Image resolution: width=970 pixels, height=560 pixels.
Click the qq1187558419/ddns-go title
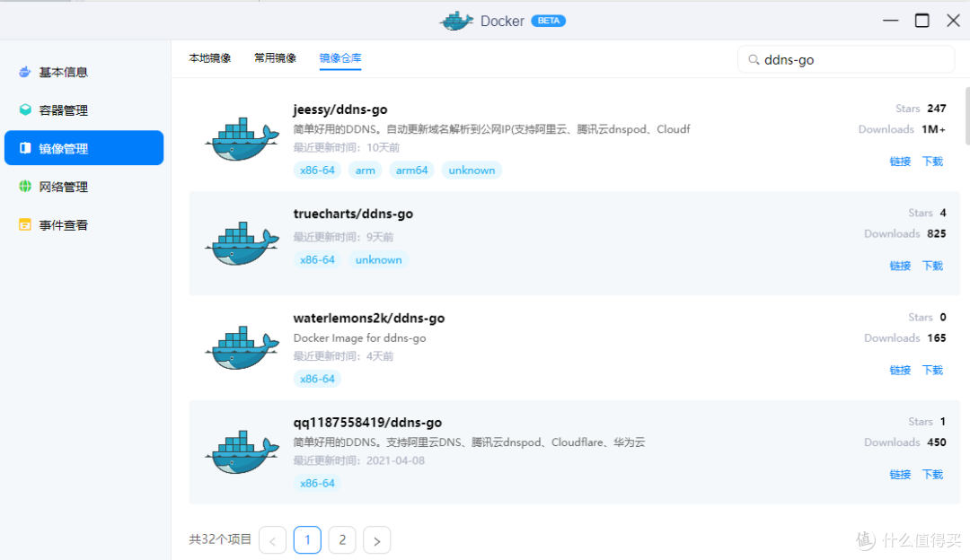367,423
